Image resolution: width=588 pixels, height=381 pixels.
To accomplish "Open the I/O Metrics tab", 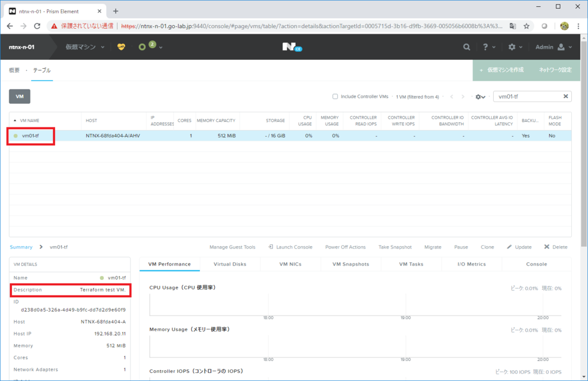I will (471, 264).
